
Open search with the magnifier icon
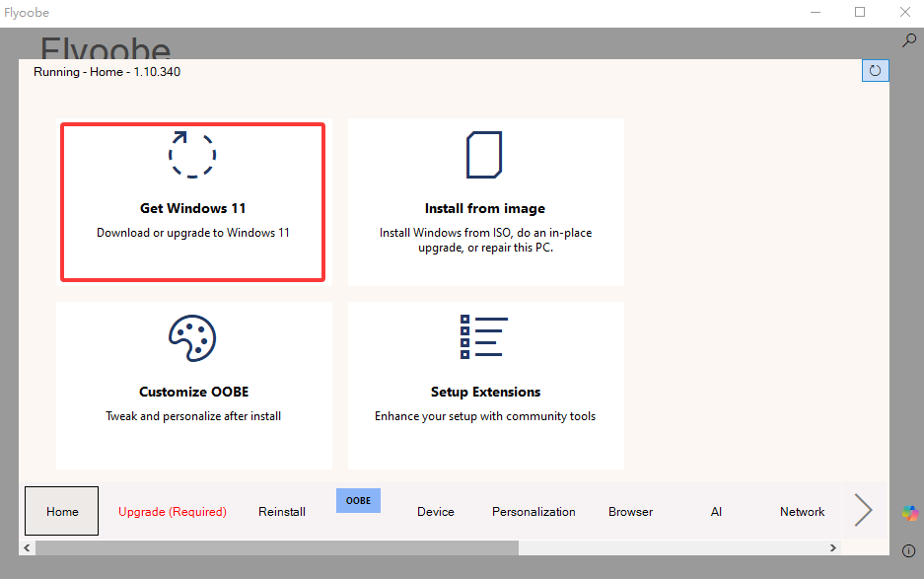click(909, 40)
